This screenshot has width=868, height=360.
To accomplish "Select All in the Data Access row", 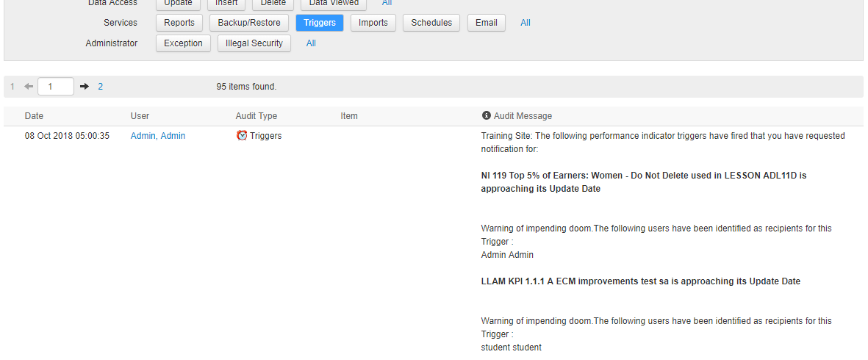I will tap(387, 4).
